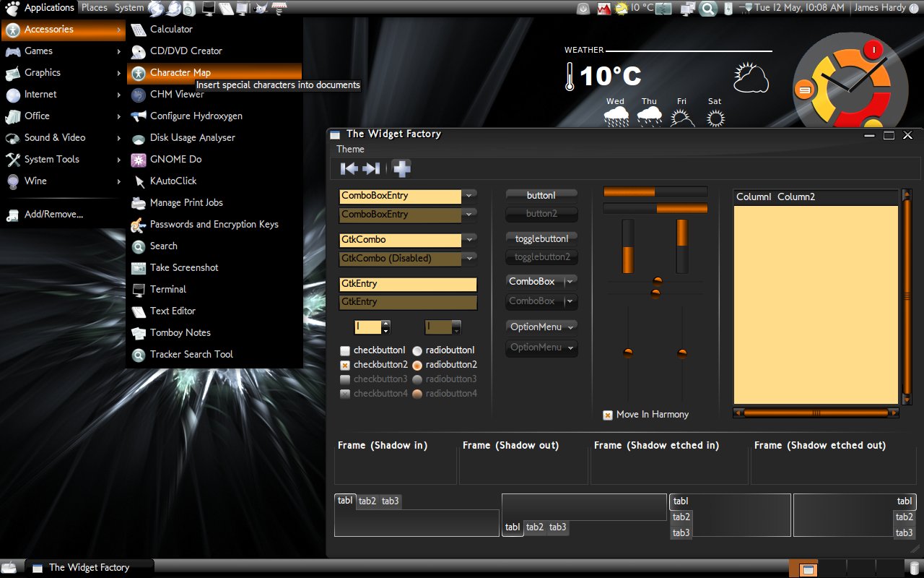Open the battery status indicator
The image size is (924, 578).
(x=728, y=9)
